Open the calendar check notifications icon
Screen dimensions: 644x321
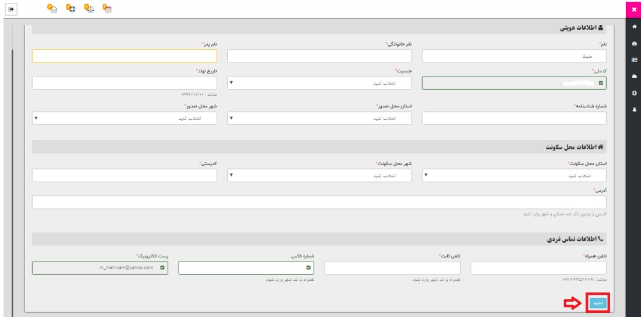pos(106,9)
